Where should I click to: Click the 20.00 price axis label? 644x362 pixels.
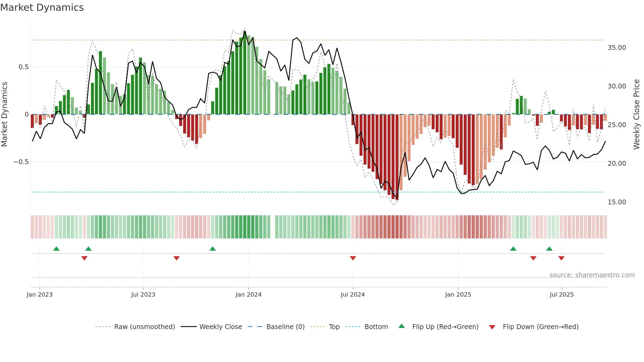click(x=617, y=164)
